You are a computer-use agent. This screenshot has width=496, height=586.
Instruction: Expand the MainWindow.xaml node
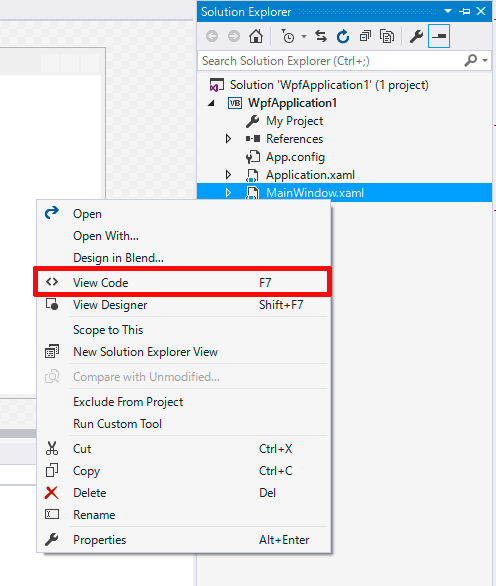228,192
